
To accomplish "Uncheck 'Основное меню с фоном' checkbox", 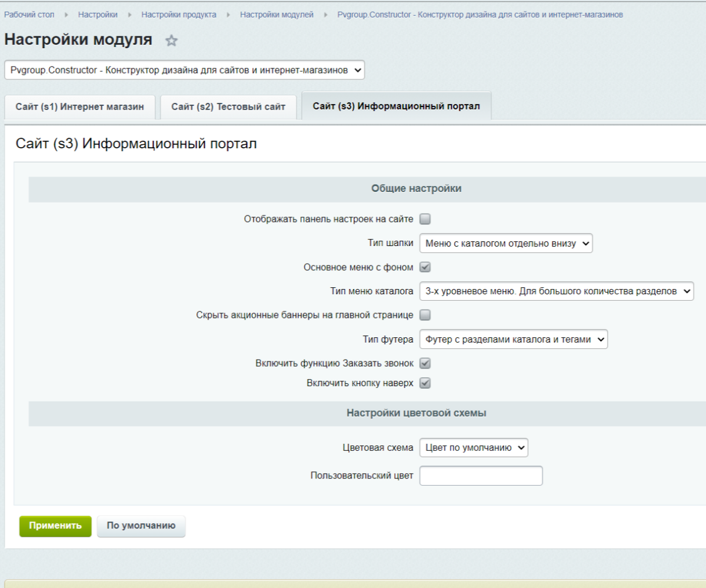I will 425,267.
